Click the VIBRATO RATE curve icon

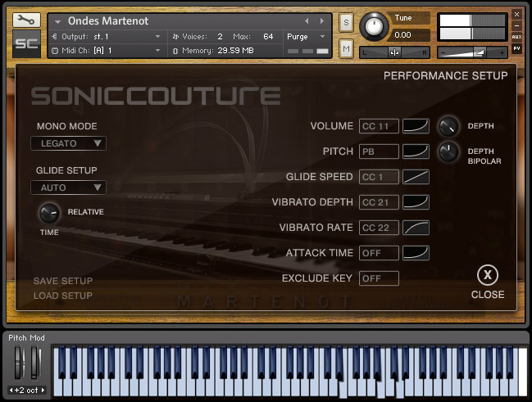coord(416,228)
